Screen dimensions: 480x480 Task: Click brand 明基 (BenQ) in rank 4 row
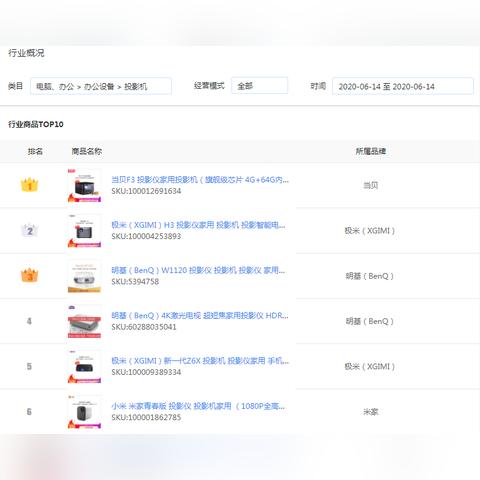369,321
